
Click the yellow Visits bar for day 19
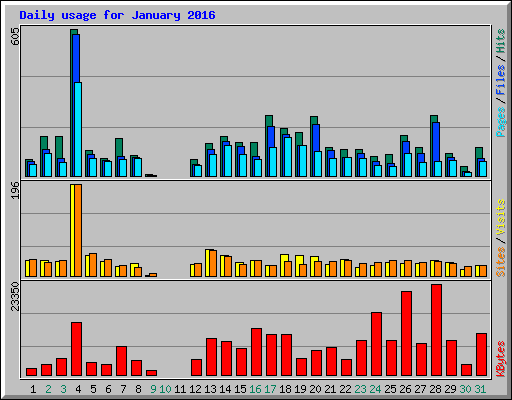pos(299,260)
